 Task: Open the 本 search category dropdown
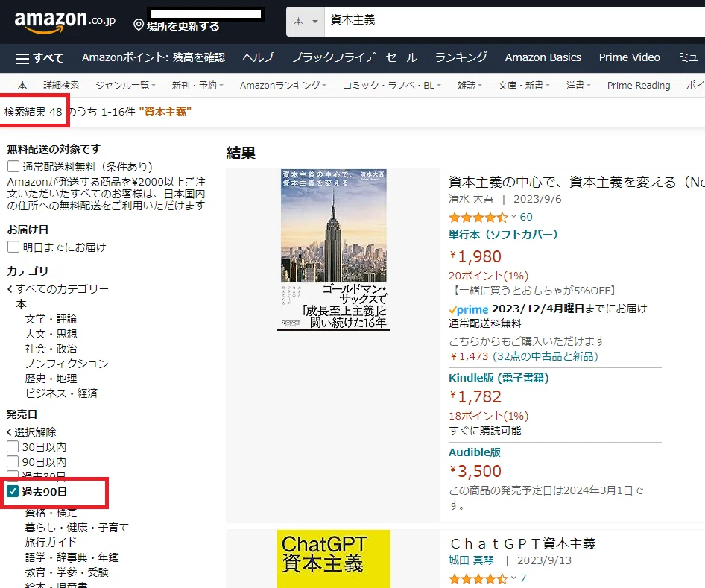[306, 21]
